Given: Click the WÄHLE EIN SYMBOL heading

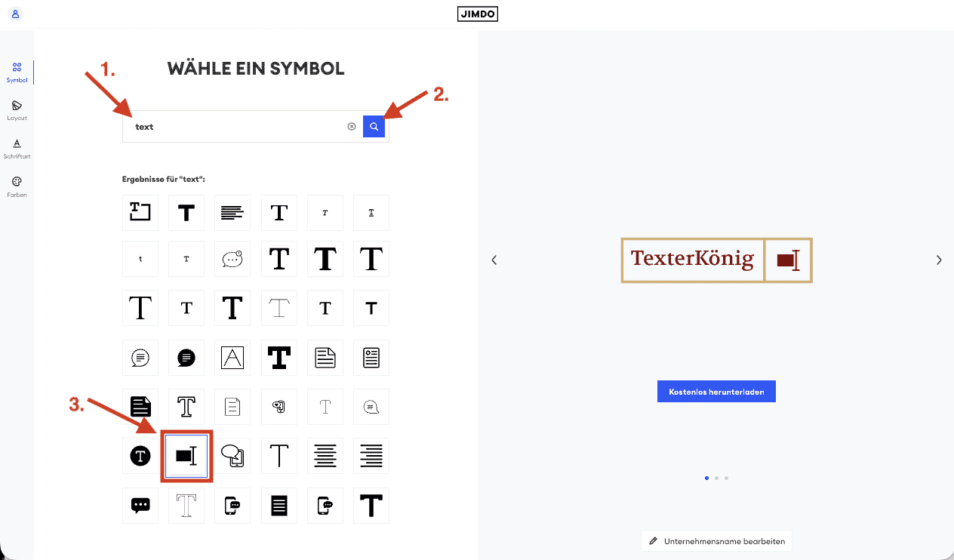Looking at the screenshot, I should (x=256, y=69).
